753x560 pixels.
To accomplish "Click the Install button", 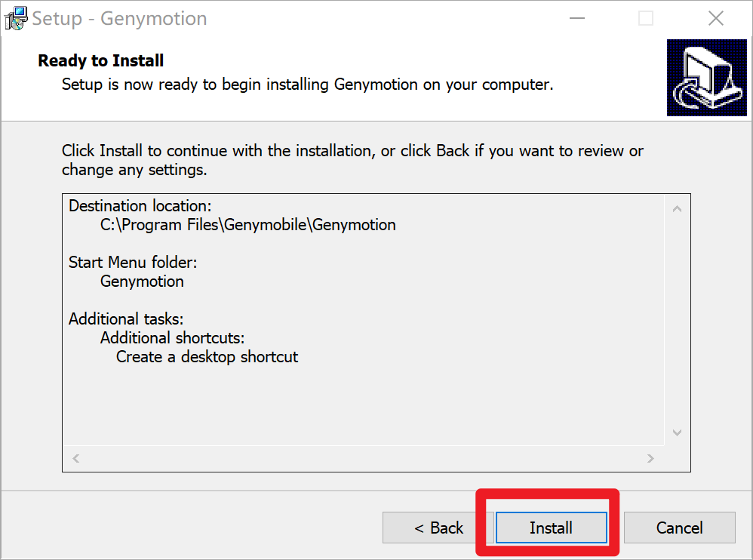I will [x=552, y=528].
